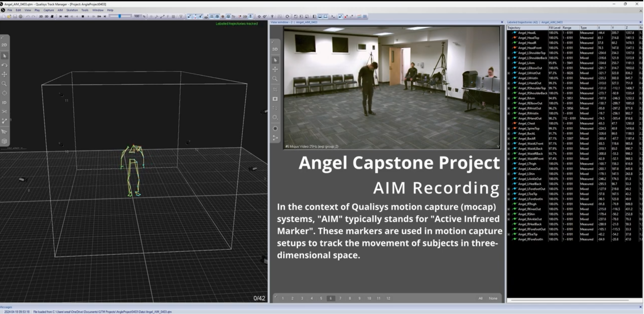Open the Tools menu
The width and height of the screenshot is (644, 314).
pyautogui.click(x=85, y=10)
